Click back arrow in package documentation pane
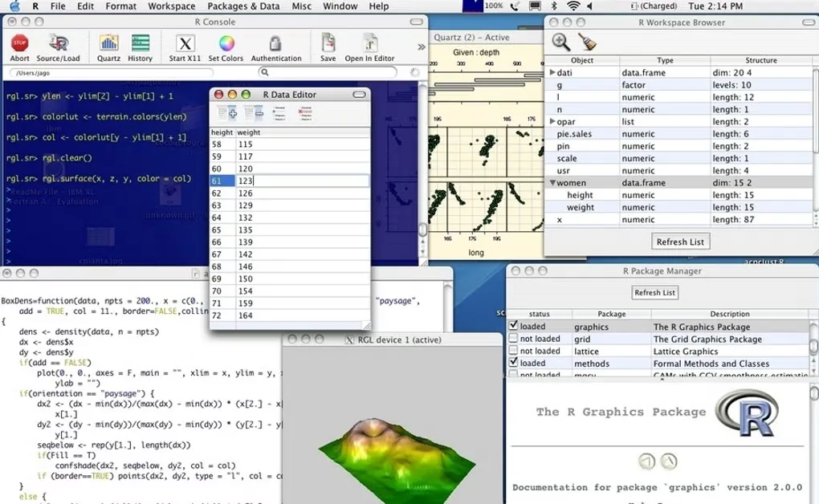 click(646, 461)
